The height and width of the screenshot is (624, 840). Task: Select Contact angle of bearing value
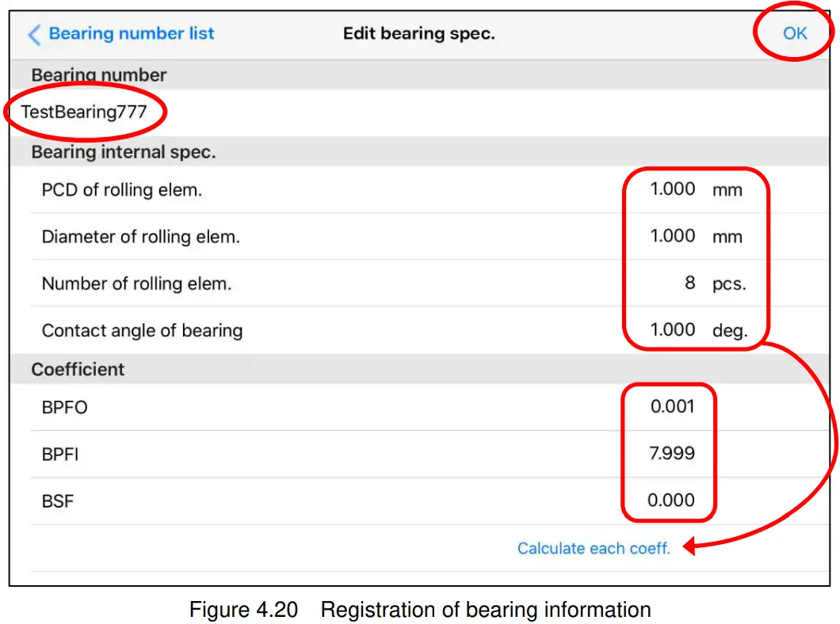click(673, 329)
